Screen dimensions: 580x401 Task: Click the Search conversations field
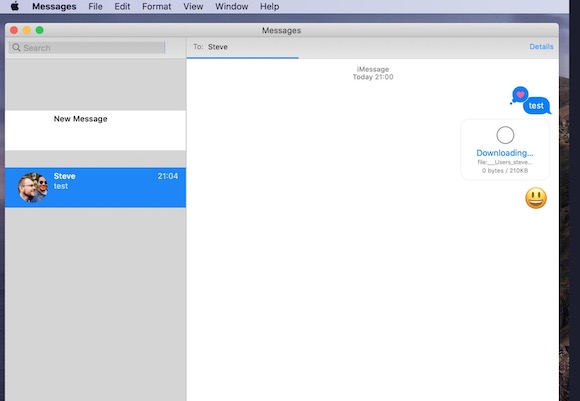click(87, 48)
